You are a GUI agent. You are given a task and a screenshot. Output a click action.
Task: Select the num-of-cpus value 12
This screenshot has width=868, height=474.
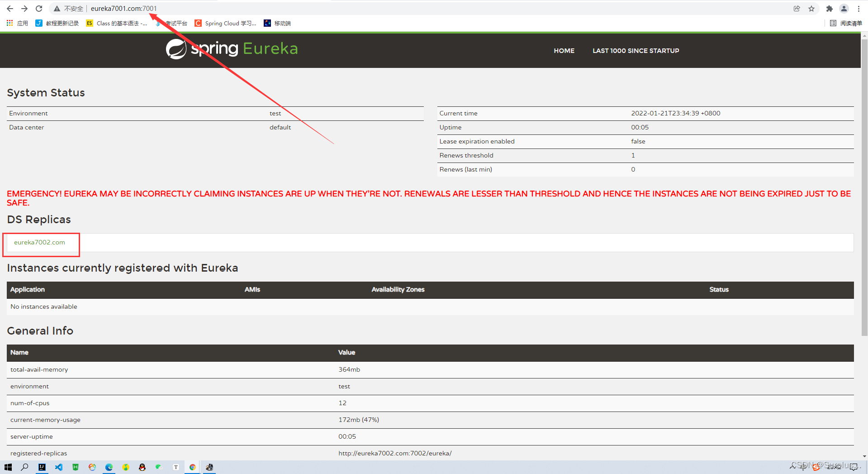[342, 403]
